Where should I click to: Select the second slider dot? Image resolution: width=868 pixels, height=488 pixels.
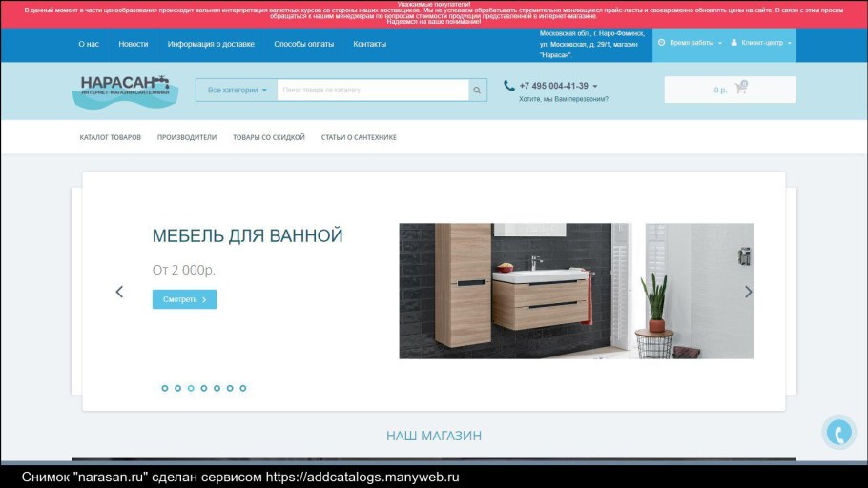177,389
